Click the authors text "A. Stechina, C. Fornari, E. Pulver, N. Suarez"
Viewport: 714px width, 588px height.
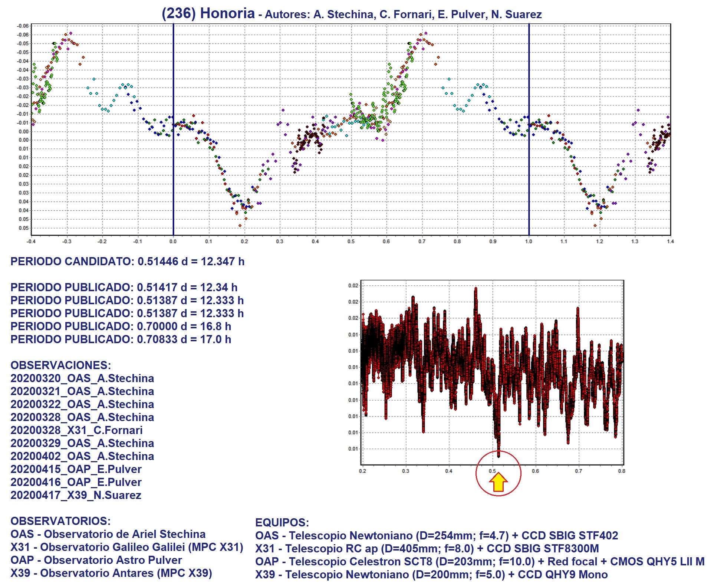428,14
